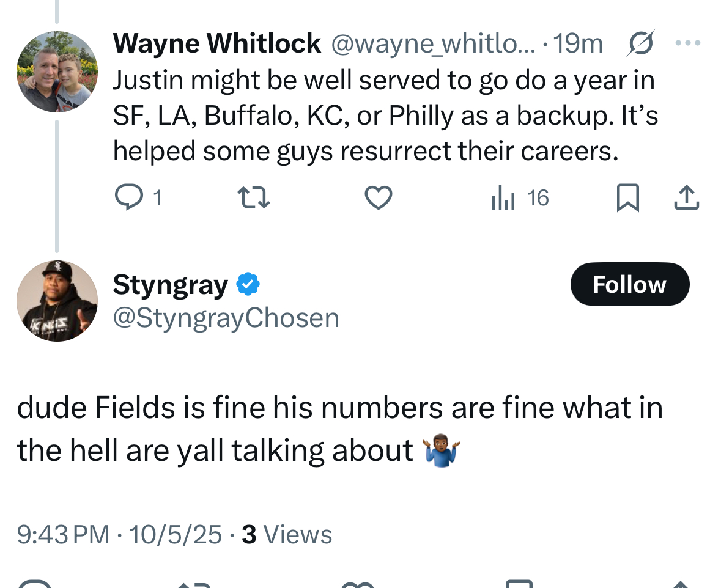This screenshot has height=588, width=721.
Task: Follow the Styngray account
Action: (629, 284)
